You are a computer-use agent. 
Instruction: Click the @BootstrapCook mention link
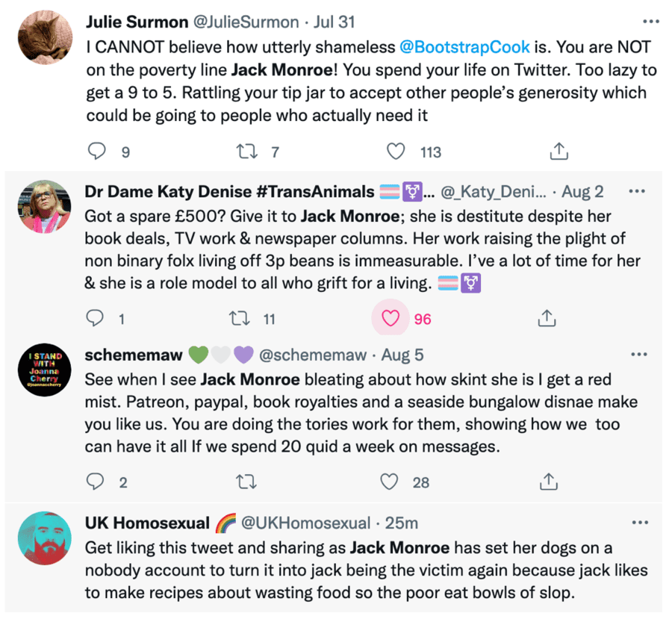(x=465, y=47)
